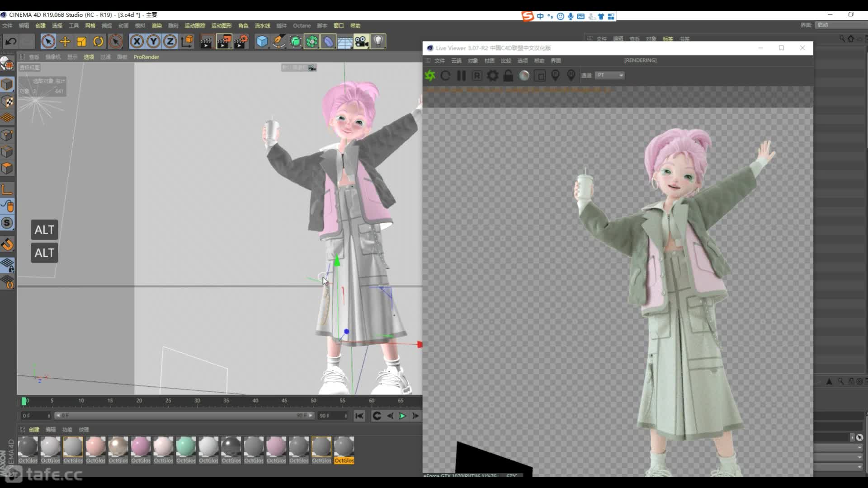Open Live Viewer 对象 menu

click(x=473, y=61)
